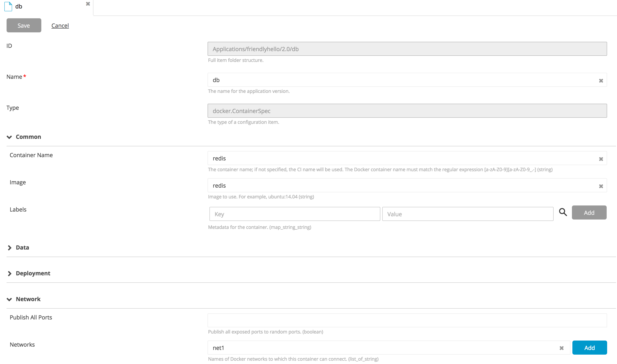617x364 pixels.
Task: Click the Labels search magnifier icon
Action: click(x=563, y=212)
